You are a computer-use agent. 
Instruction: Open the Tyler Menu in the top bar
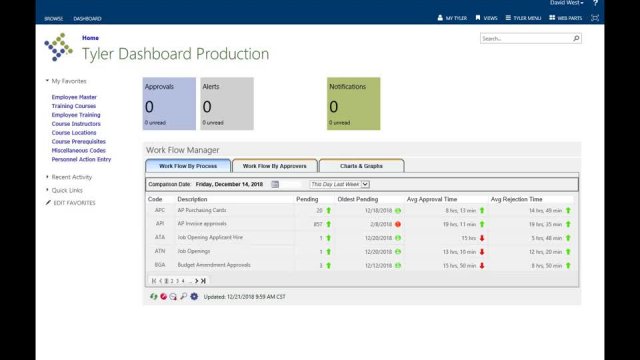point(523,18)
